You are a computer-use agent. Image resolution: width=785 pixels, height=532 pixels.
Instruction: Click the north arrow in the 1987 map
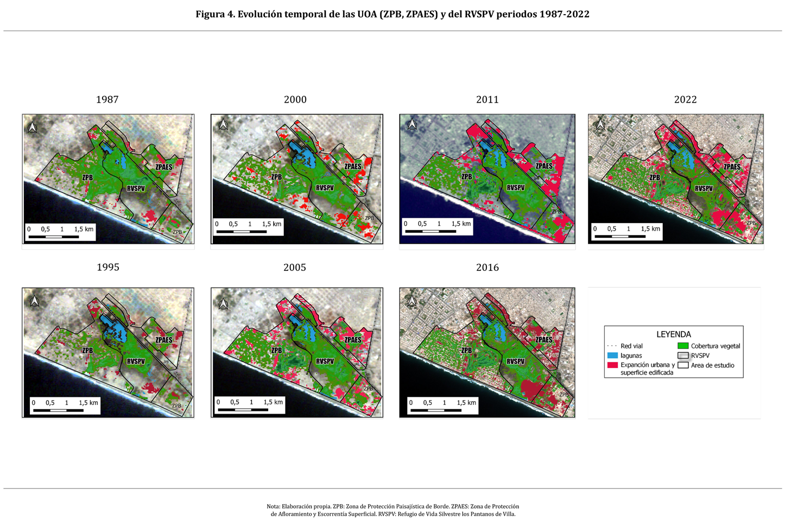tap(33, 128)
